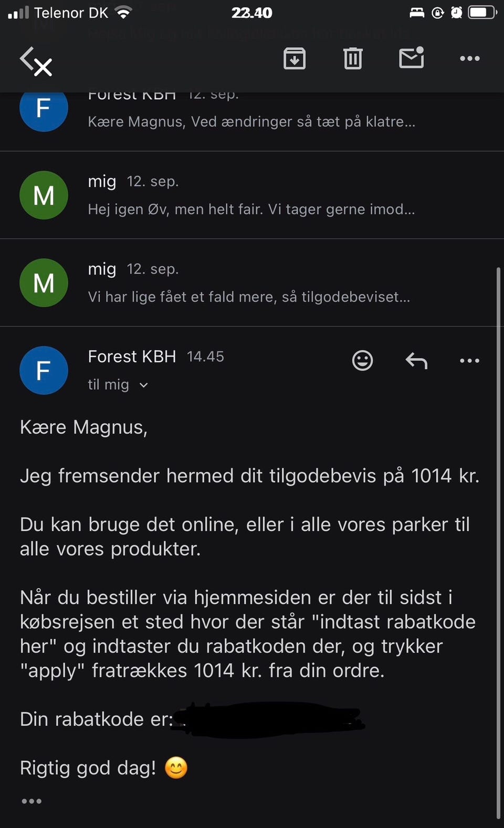Tap the Forest KBH sender name at 14.45
The image size is (504, 828).
(132, 357)
